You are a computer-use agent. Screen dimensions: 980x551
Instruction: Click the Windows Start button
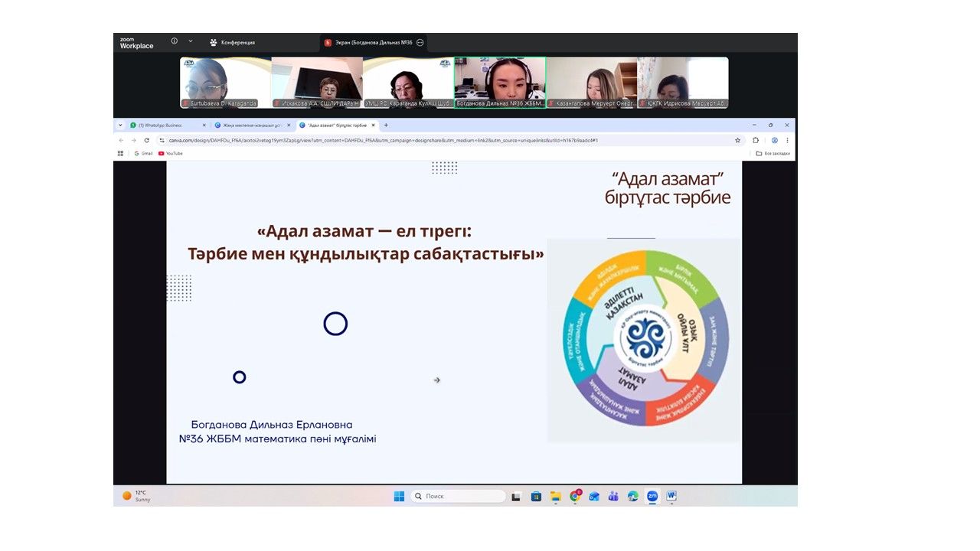point(399,496)
